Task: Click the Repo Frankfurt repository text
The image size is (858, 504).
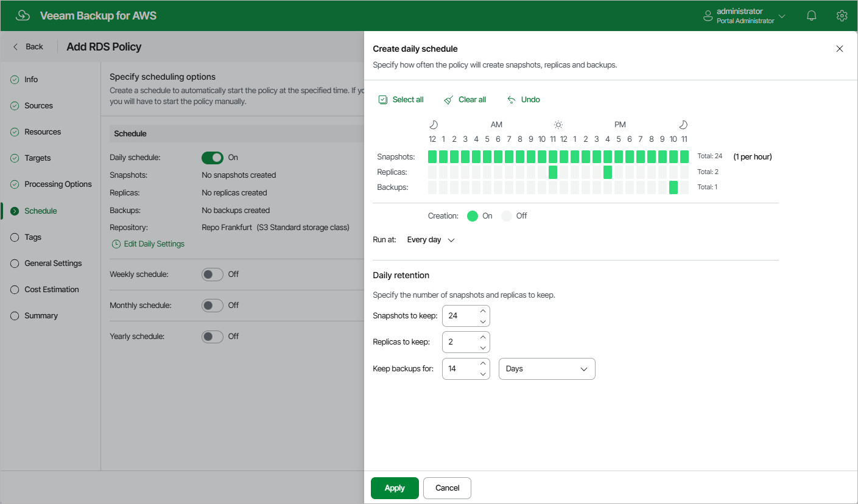Action: [x=227, y=228]
